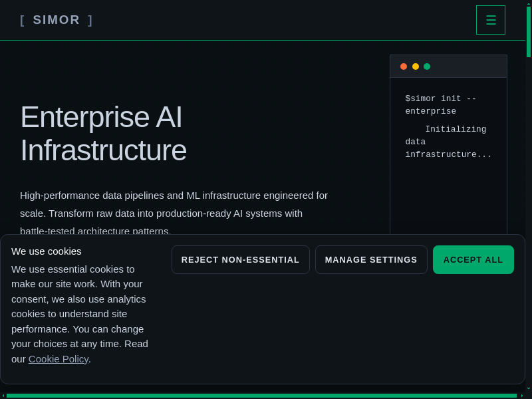Viewport: 532px width, 399px height.
Task: Click the terminal window title bar
Action: (x=465, y=66)
